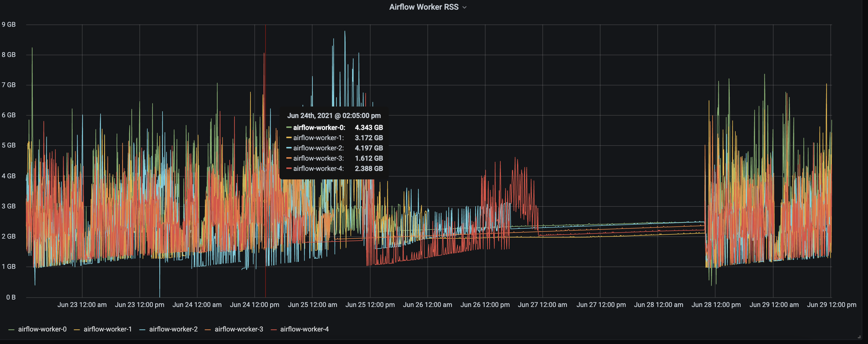The image size is (868, 344).
Task: Click the chevron next to the panel title
Action: [x=465, y=7]
